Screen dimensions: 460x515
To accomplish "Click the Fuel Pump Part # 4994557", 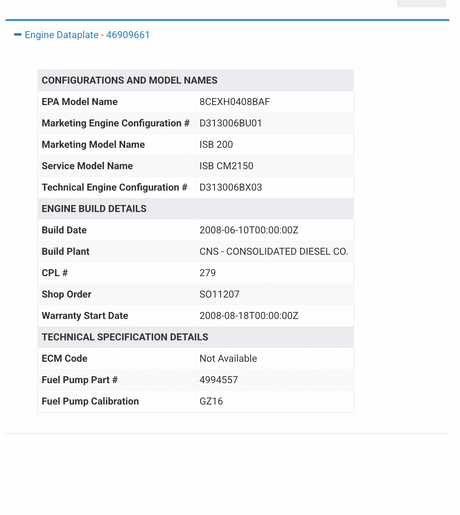I will (219, 380).
